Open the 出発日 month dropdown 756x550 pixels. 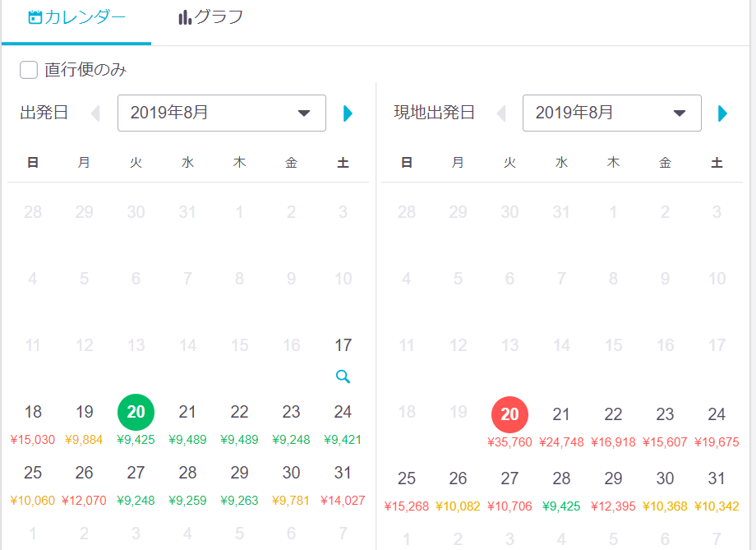click(x=222, y=113)
